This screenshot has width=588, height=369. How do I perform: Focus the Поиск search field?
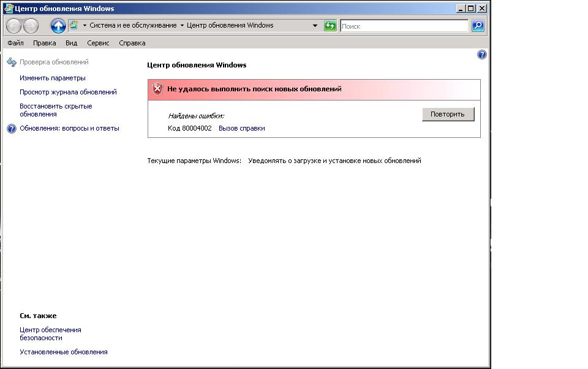point(404,26)
